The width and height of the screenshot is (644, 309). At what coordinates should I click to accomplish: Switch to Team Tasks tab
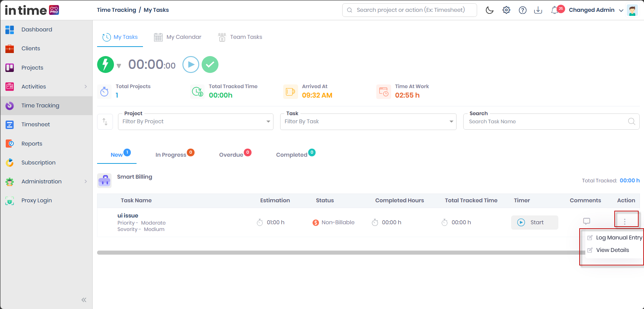(240, 37)
